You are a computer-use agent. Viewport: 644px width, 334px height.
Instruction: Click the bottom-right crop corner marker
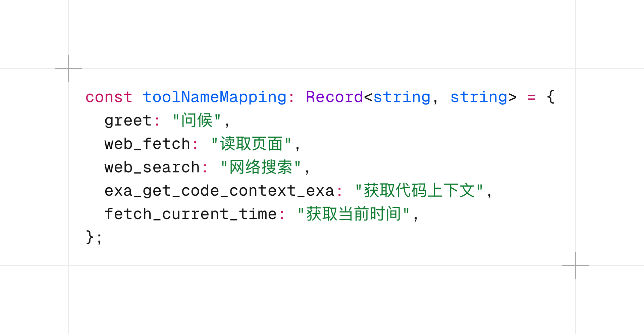[x=576, y=266]
